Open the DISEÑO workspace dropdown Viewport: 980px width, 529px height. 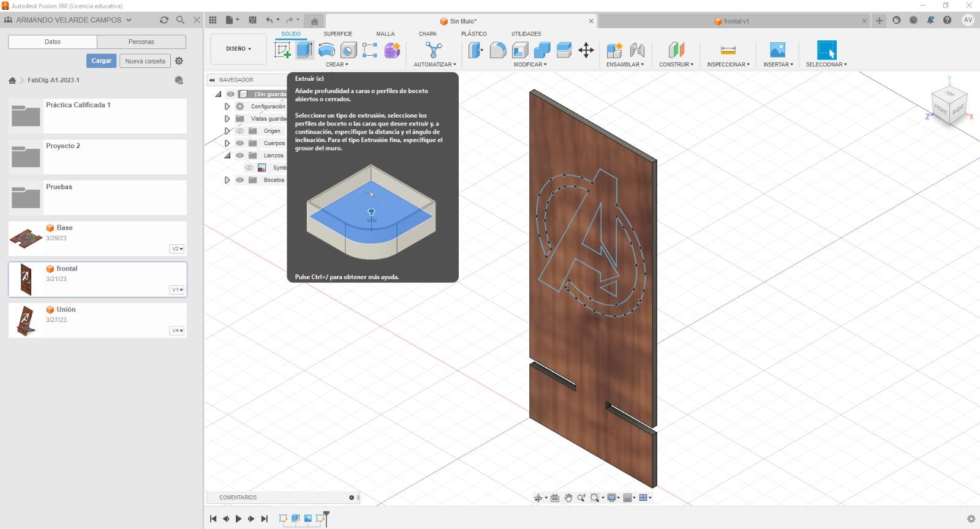[239, 49]
